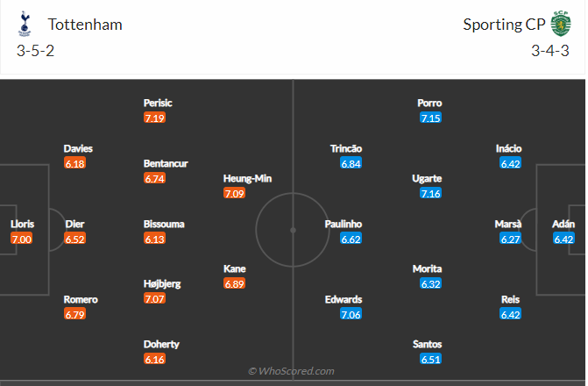Viewport: 588px width, 386px height.
Task: Click Lloris's 7.00 goalkeeper rating
Action: pyautogui.click(x=21, y=239)
